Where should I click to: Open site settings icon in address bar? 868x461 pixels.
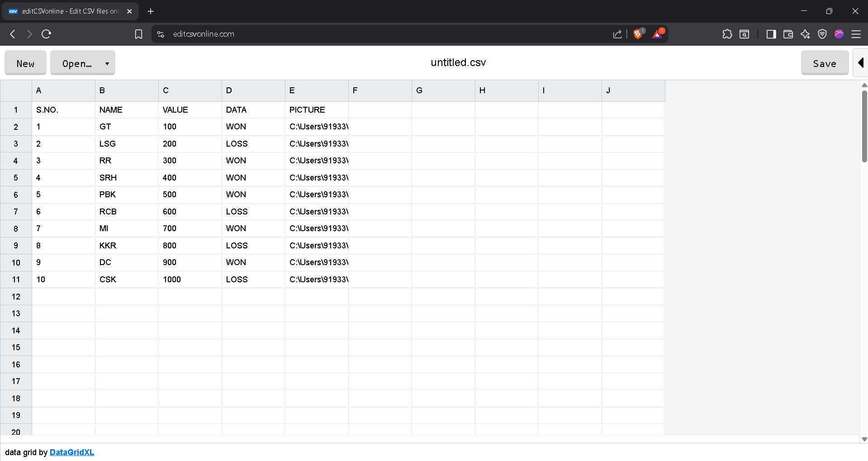pos(161,34)
